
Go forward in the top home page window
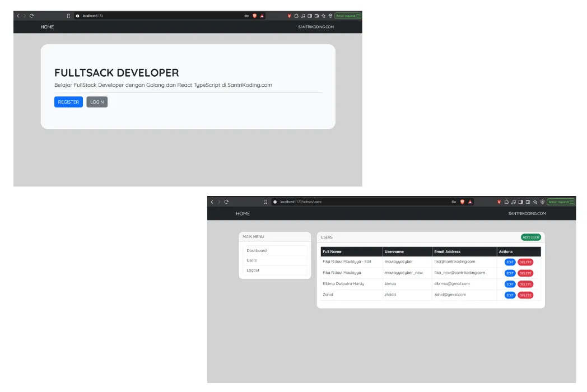(x=25, y=16)
